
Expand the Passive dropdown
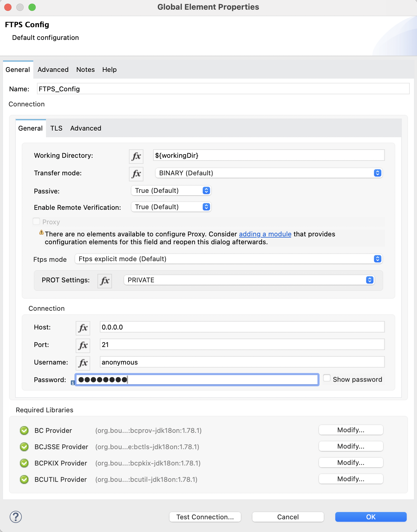(x=171, y=190)
